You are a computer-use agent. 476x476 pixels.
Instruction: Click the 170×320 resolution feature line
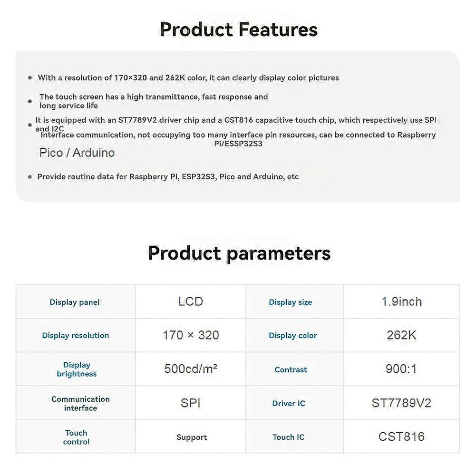click(188, 78)
